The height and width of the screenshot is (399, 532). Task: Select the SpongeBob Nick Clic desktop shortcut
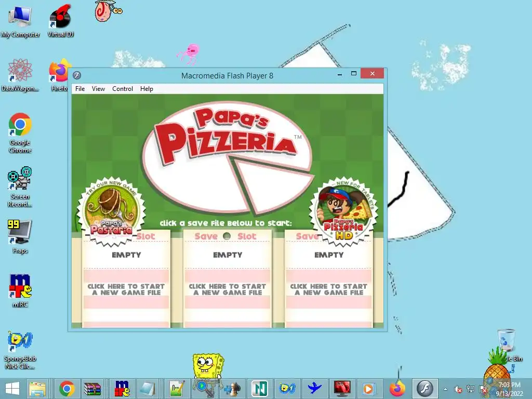20,351
